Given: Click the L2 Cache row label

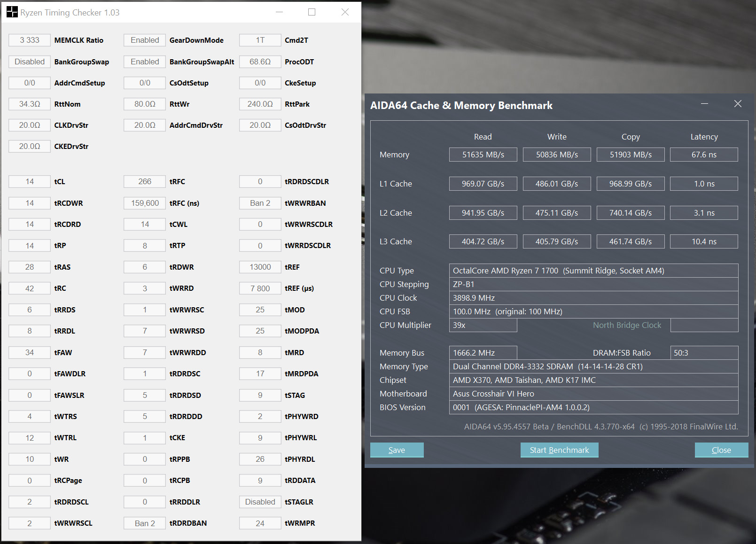Looking at the screenshot, I should pos(396,213).
